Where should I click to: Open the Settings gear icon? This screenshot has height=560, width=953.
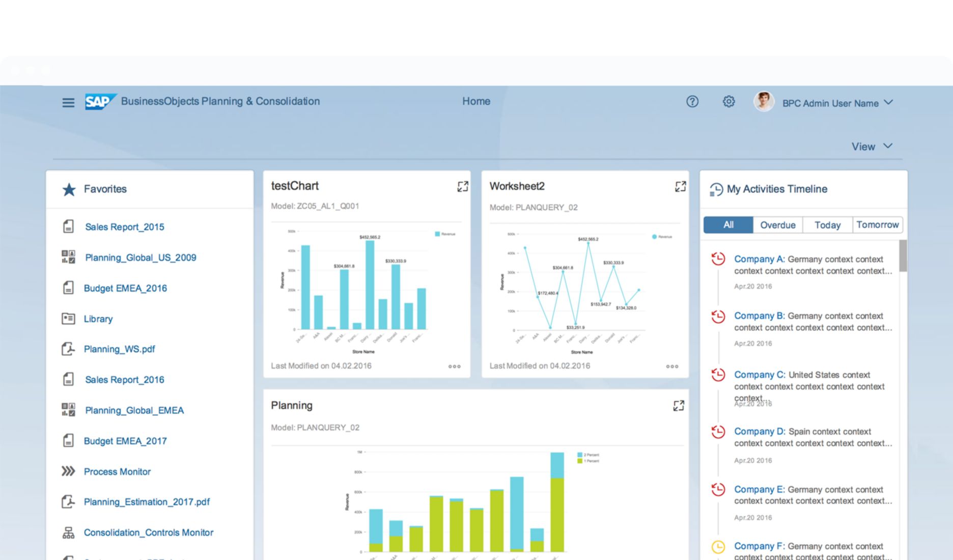[728, 101]
